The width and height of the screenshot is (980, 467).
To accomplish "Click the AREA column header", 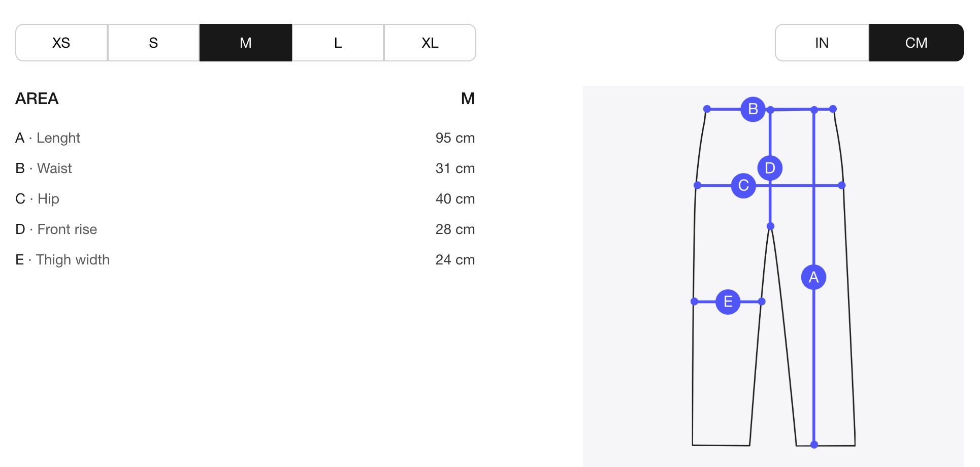I will [x=37, y=98].
